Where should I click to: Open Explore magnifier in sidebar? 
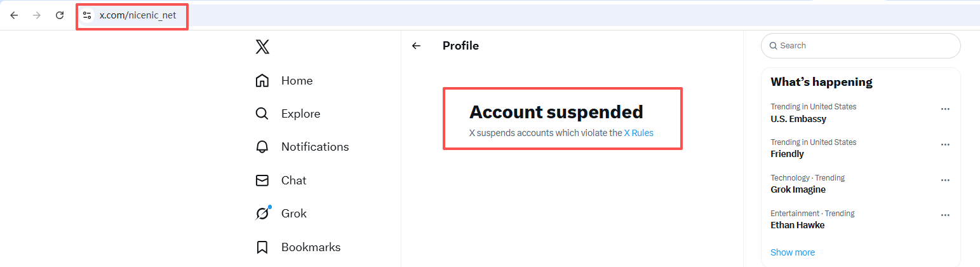pos(262,114)
